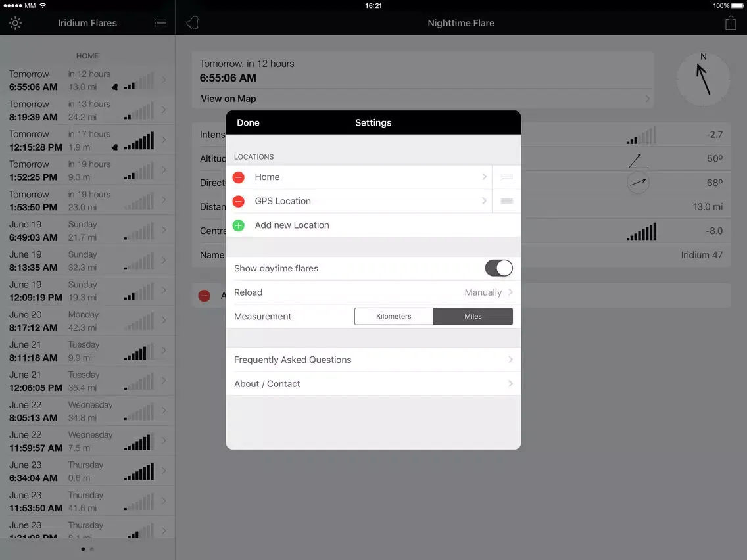Tap intensity signal bars beside -2.7

641,135
